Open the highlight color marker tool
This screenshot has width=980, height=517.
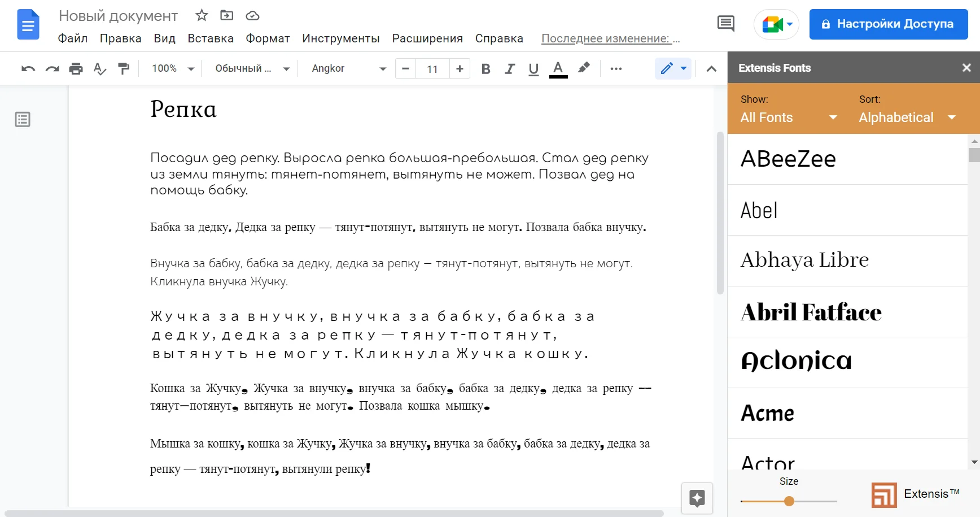coord(584,68)
